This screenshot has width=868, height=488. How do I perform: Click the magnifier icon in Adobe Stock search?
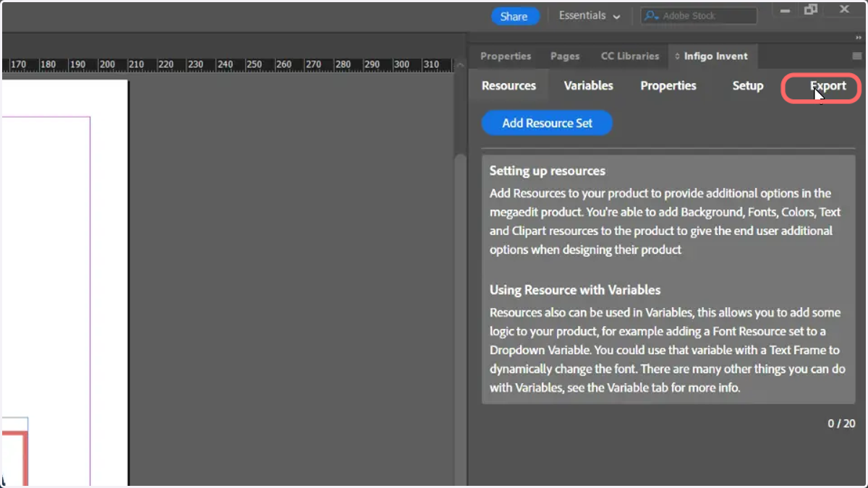click(x=652, y=16)
